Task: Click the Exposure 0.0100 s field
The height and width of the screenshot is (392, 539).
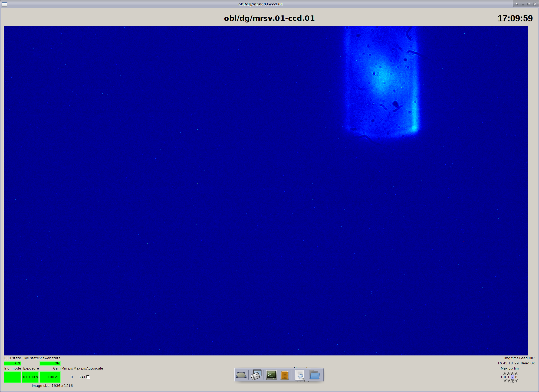Action: [x=30, y=377]
